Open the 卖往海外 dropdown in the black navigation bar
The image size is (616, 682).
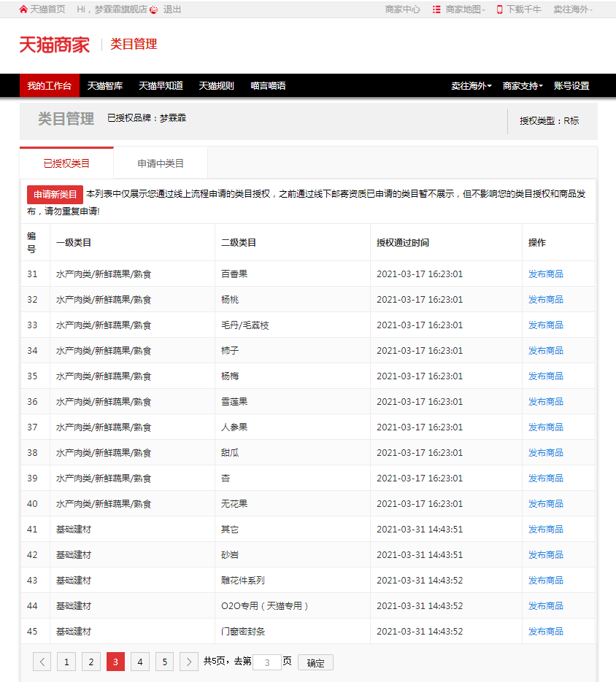(x=471, y=85)
